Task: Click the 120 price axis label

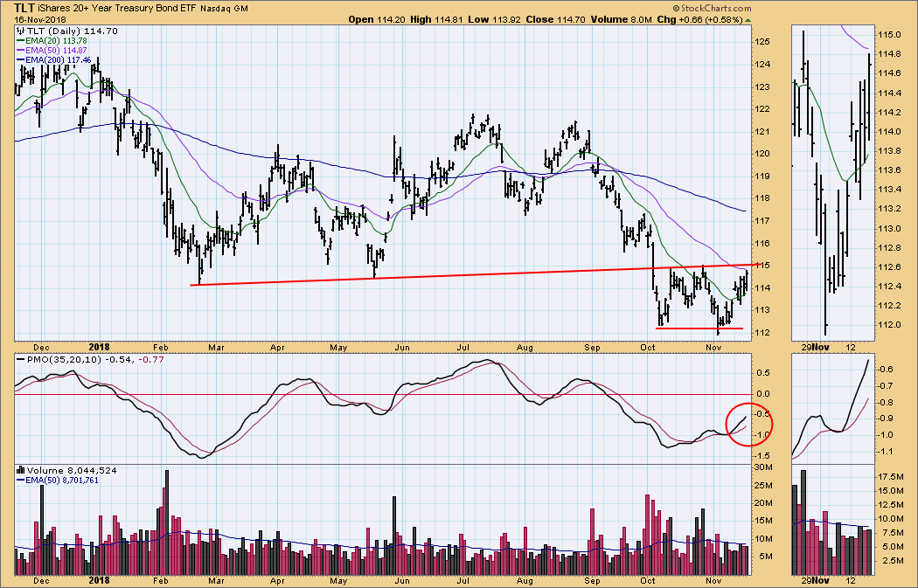Action: pos(762,154)
